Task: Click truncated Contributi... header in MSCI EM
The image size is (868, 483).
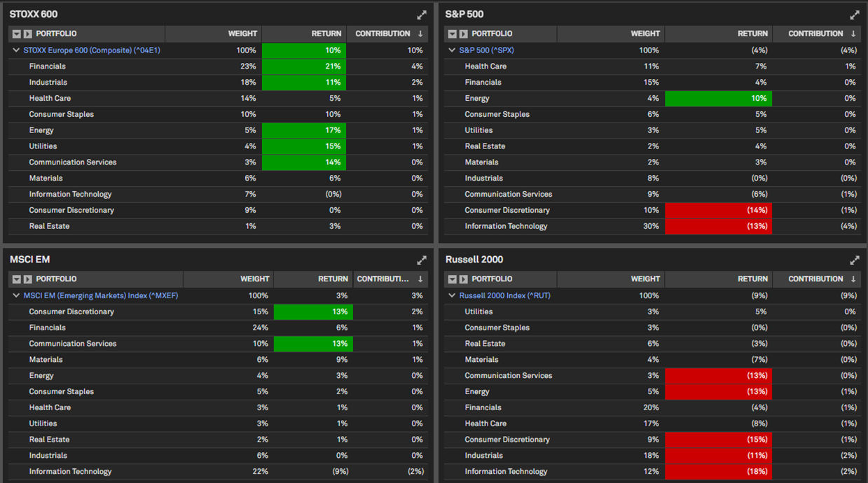Action: (383, 279)
